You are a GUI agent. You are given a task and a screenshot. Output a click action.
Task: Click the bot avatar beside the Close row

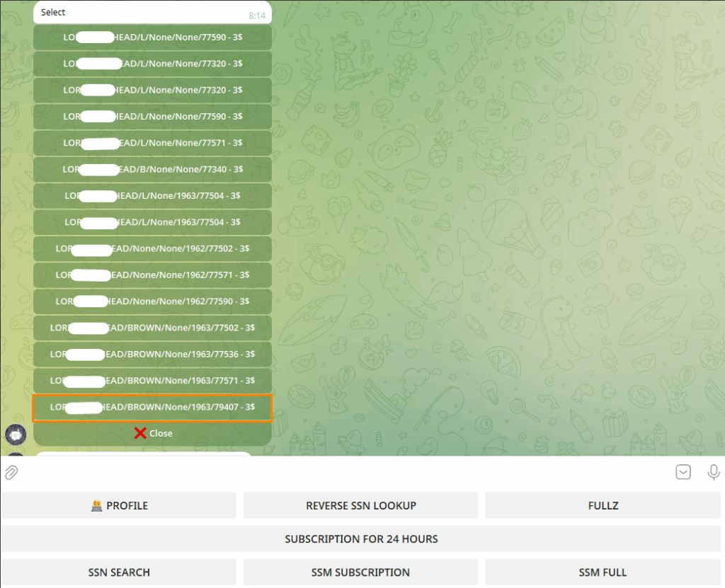[15, 434]
